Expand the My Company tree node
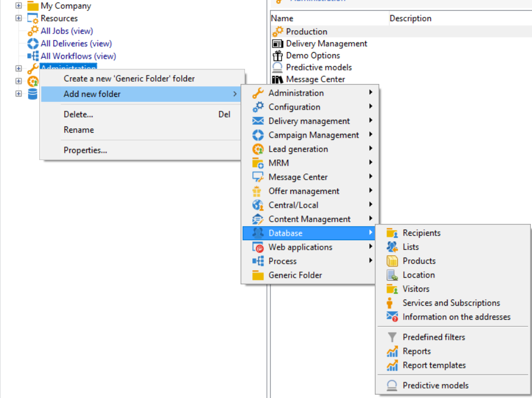Viewport: 532px width, 398px height. click(18, 6)
